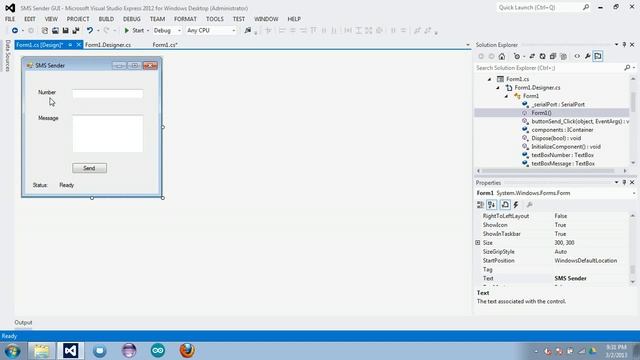Click the Find in Files toolbar icon
The width and height of the screenshot is (640, 360).
(x=247, y=31)
